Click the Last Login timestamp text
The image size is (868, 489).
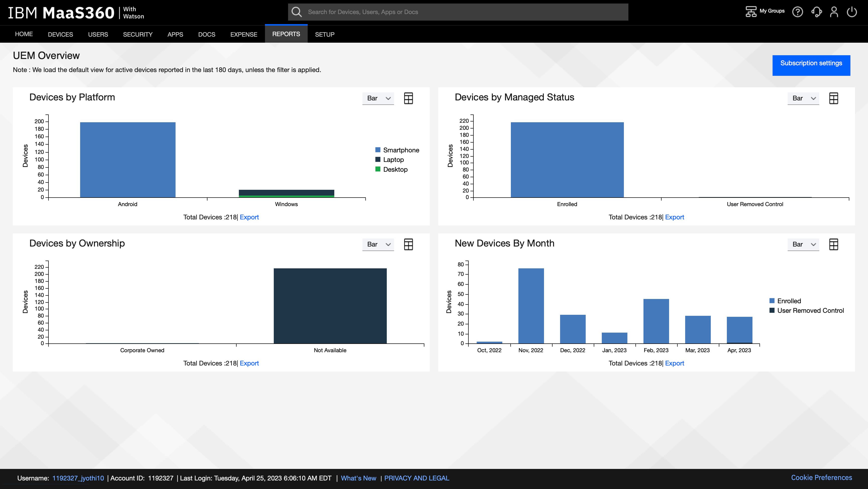click(x=256, y=478)
